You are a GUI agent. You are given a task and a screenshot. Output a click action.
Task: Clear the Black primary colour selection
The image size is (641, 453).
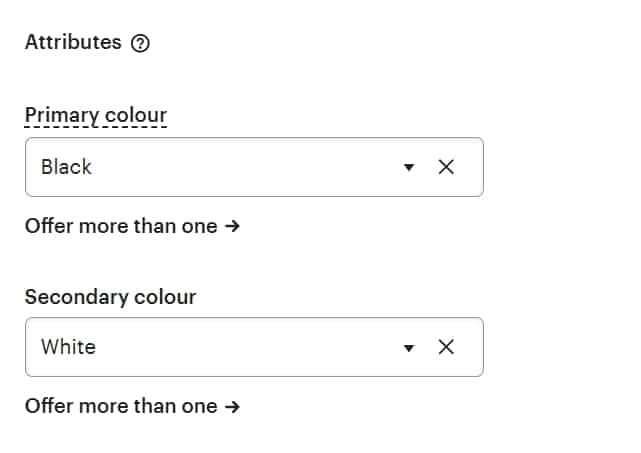click(x=446, y=167)
